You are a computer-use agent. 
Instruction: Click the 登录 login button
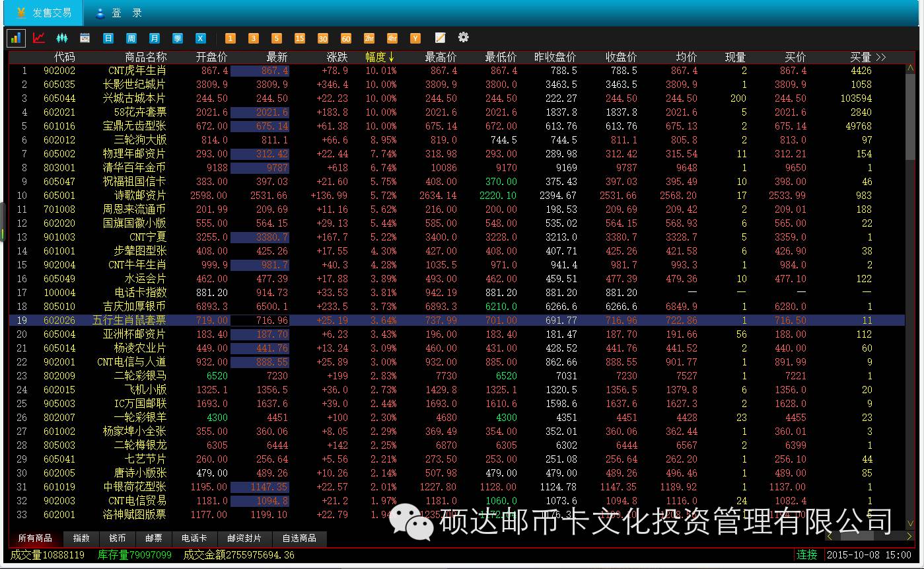119,13
